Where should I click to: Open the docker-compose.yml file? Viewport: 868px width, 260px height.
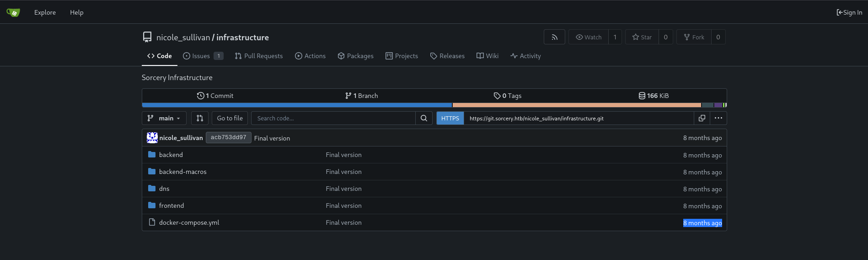point(189,222)
